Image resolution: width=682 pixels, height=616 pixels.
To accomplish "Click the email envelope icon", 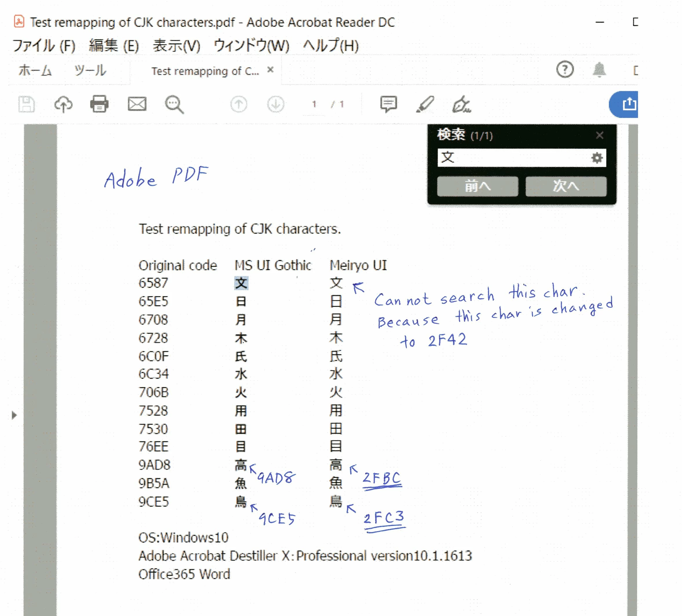I will 137,104.
